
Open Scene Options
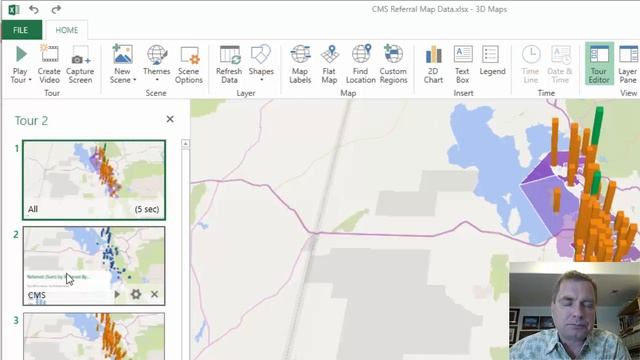[x=189, y=64]
